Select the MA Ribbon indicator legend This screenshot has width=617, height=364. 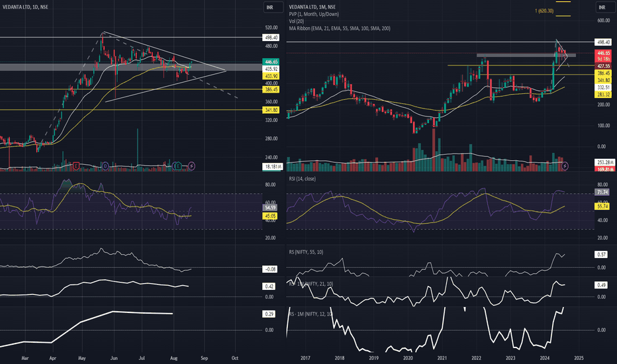tap(340, 28)
